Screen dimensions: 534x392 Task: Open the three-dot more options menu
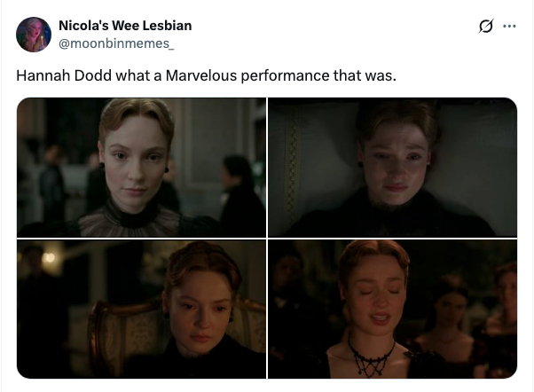(x=509, y=26)
